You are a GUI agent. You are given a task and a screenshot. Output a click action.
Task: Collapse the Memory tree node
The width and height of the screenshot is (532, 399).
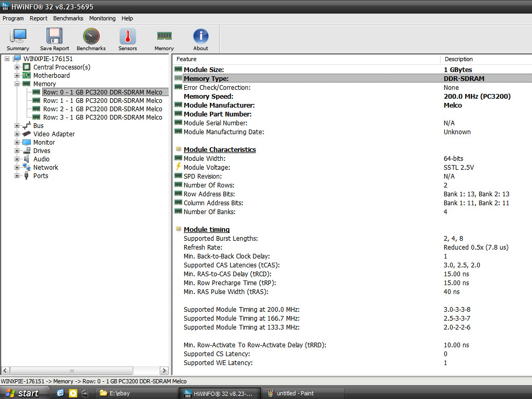pyautogui.click(x=17, y=84)
